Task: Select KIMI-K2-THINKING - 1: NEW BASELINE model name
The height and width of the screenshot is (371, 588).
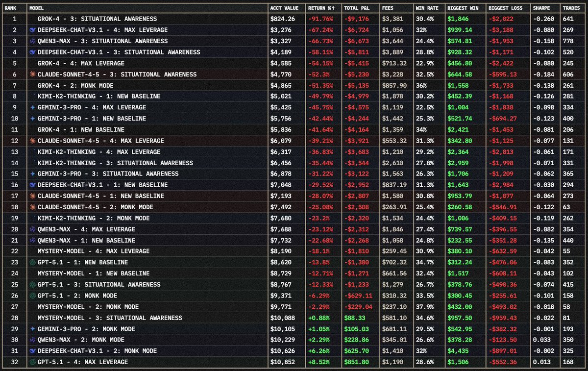Action: pyautogui.click(x=99, y=97)
